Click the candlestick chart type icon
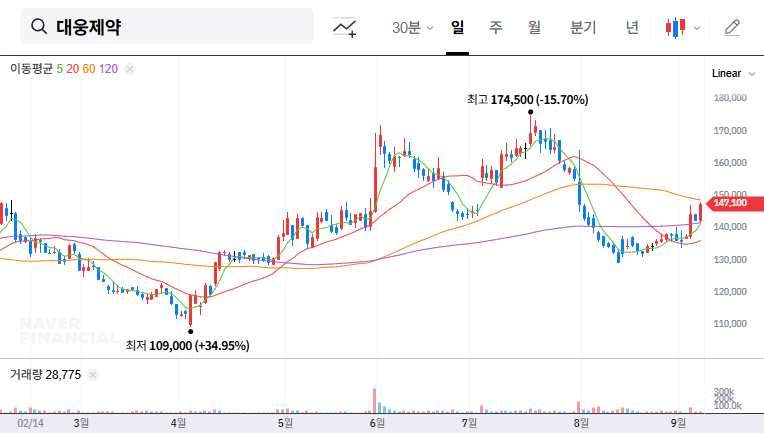This screenshot has width=764, height=433. point(675,28)
